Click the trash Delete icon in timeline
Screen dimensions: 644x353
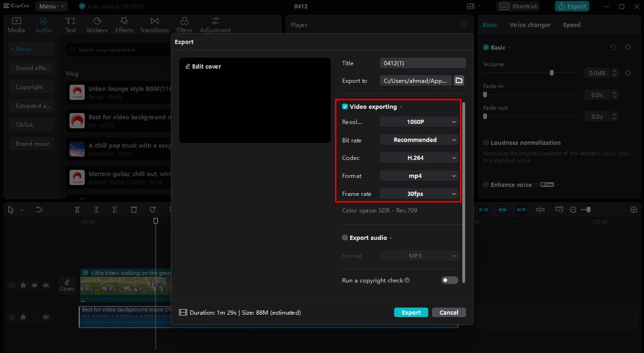point(134,209)
